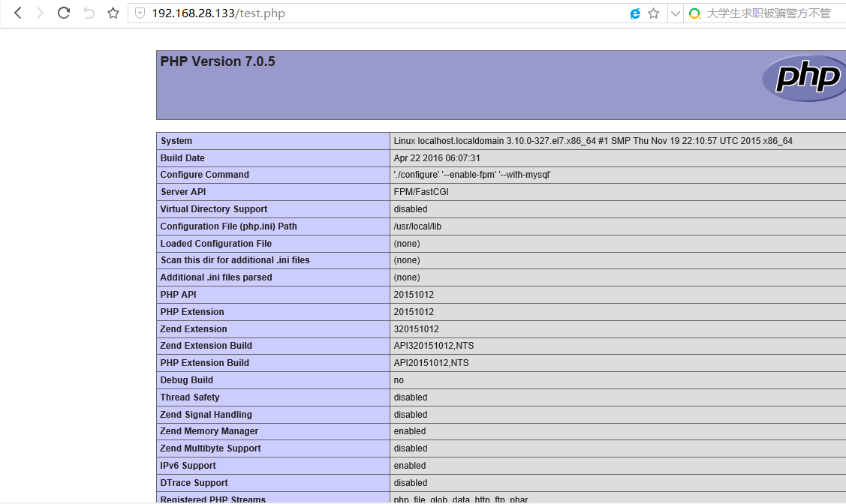The height and width of the screenshot is (504, 846).
Task: Click the Sogou search engine icon
Action: [694, 13]
